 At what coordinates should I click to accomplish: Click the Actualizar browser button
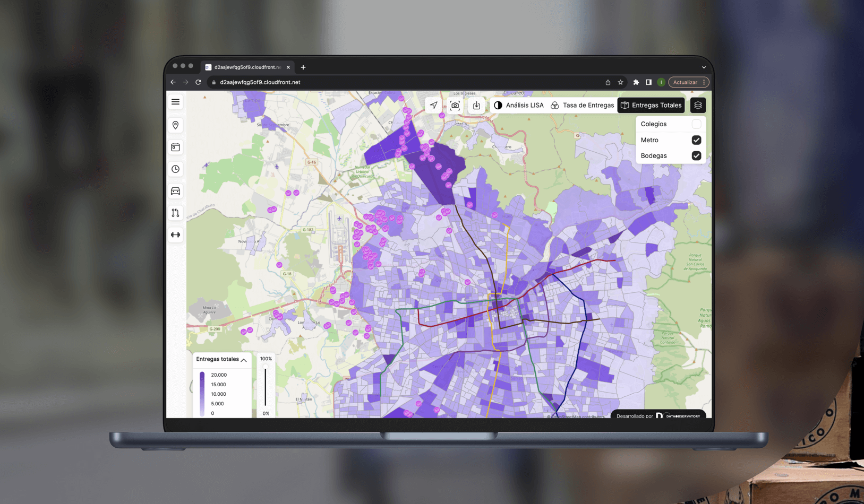(x=685, y=82)
